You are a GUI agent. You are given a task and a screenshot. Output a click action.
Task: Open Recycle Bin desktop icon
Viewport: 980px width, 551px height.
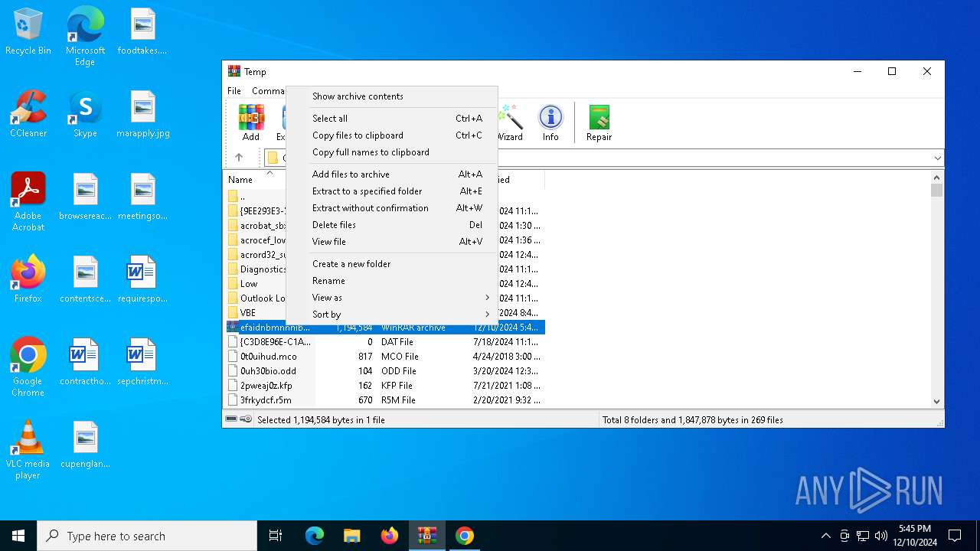[x=28, y=32]
